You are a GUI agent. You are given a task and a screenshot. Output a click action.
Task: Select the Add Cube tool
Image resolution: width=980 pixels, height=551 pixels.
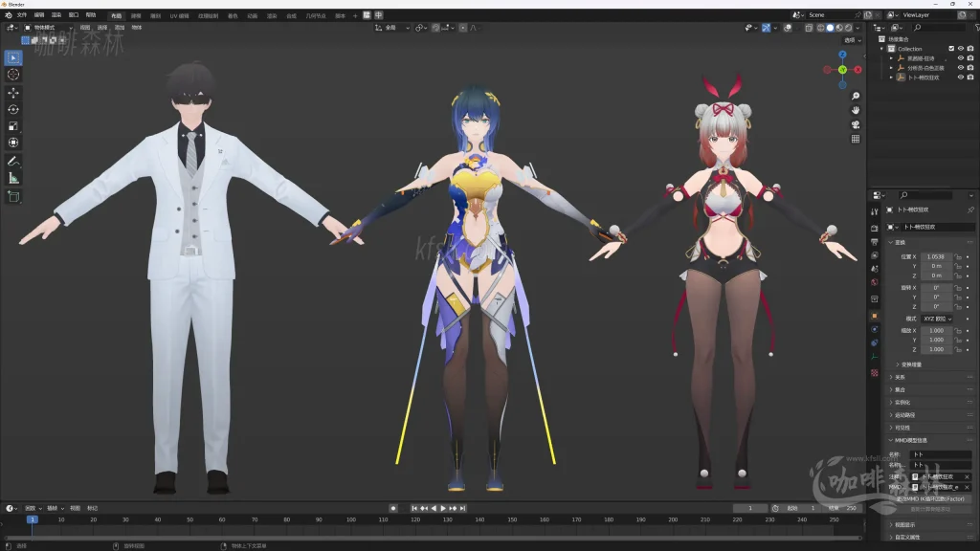tap(13, 197)
